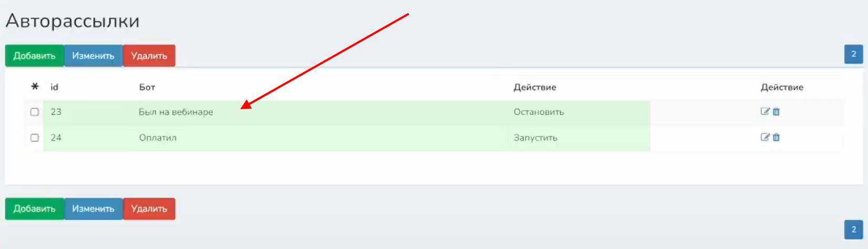868x249 pixels.
Task: Tick checkbox for row 24
Action: pos(35,138)
